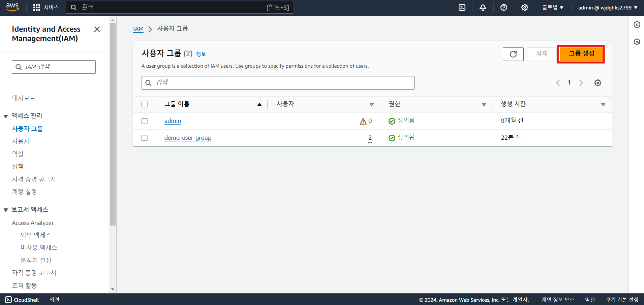Open the help question mark icon

tap(504, 7)
